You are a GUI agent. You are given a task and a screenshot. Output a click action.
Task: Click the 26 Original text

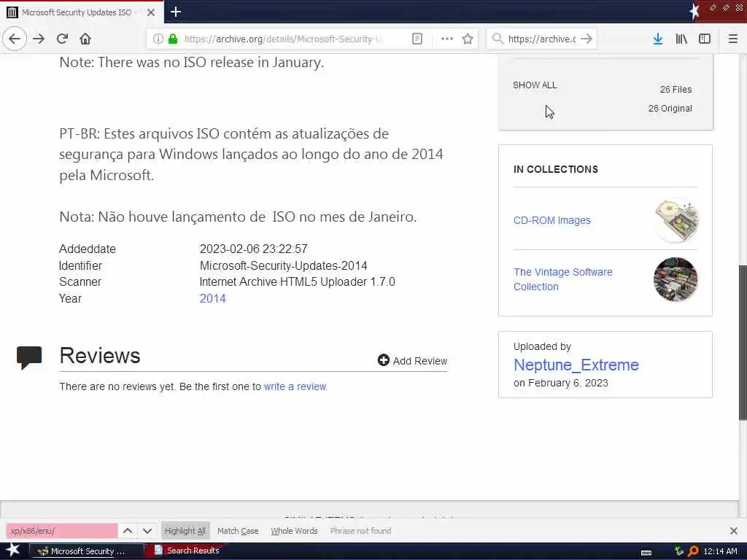coord(670,109)
